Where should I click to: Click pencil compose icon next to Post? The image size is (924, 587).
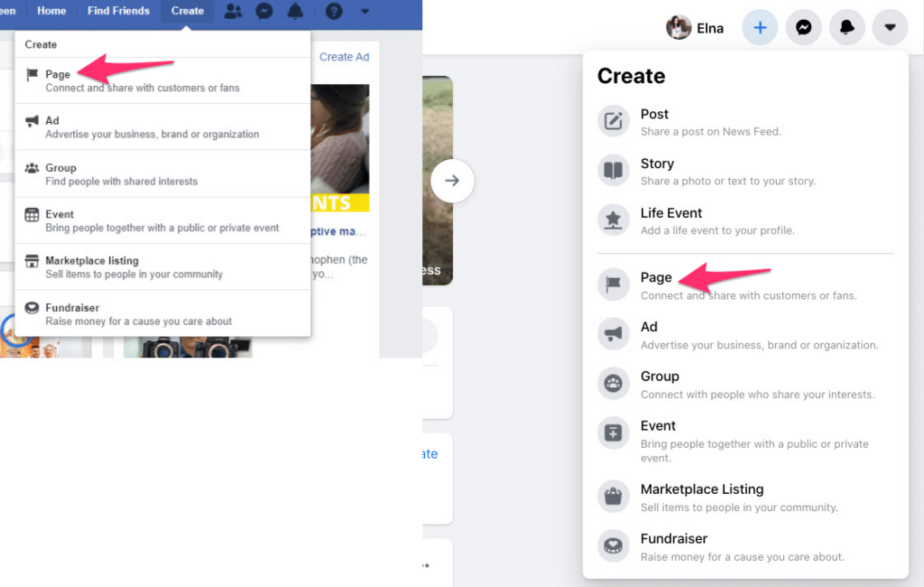coord(613,121)
